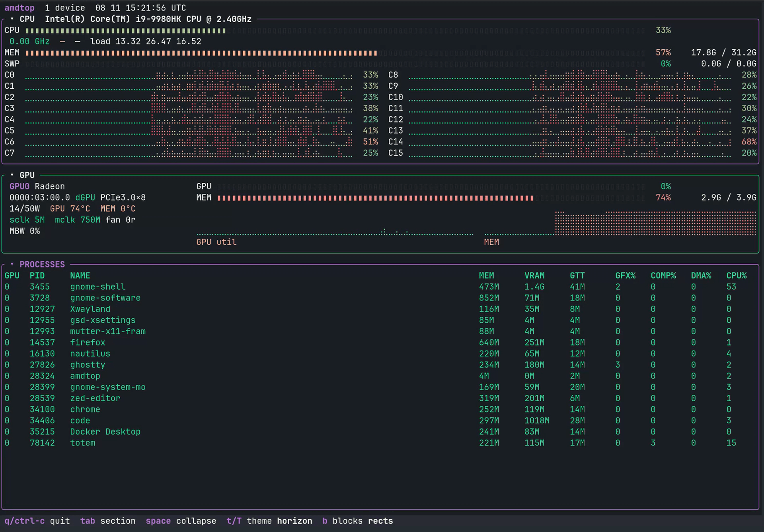Click the C13 core 37% value
Viewport: 764px width, 532px height.
749,131
